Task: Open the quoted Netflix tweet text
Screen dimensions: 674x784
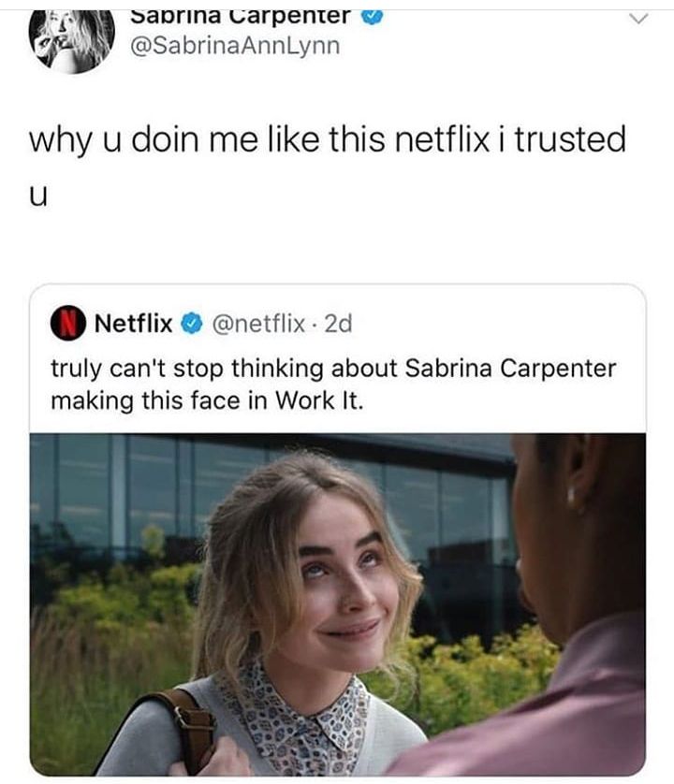Action: pos(333,385)
